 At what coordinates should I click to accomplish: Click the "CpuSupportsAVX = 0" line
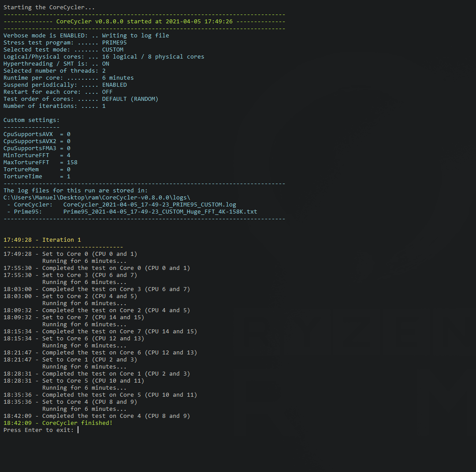(37, 134)
